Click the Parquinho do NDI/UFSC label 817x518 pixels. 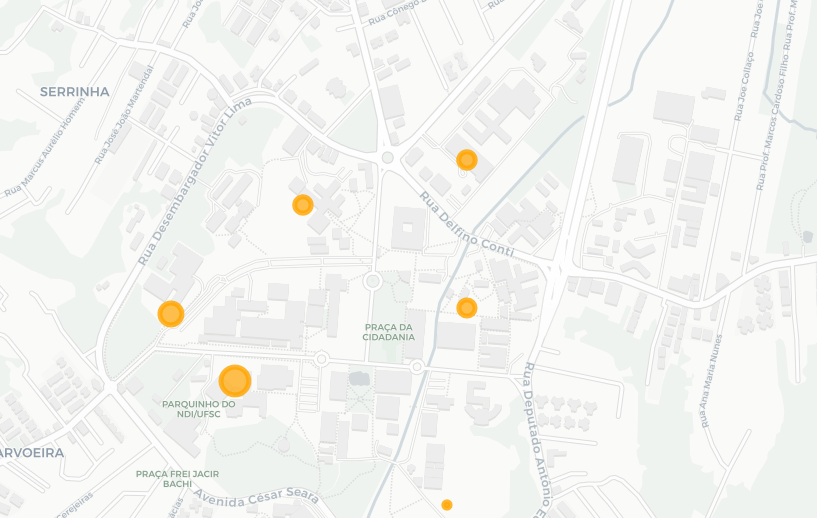(198, 409)
